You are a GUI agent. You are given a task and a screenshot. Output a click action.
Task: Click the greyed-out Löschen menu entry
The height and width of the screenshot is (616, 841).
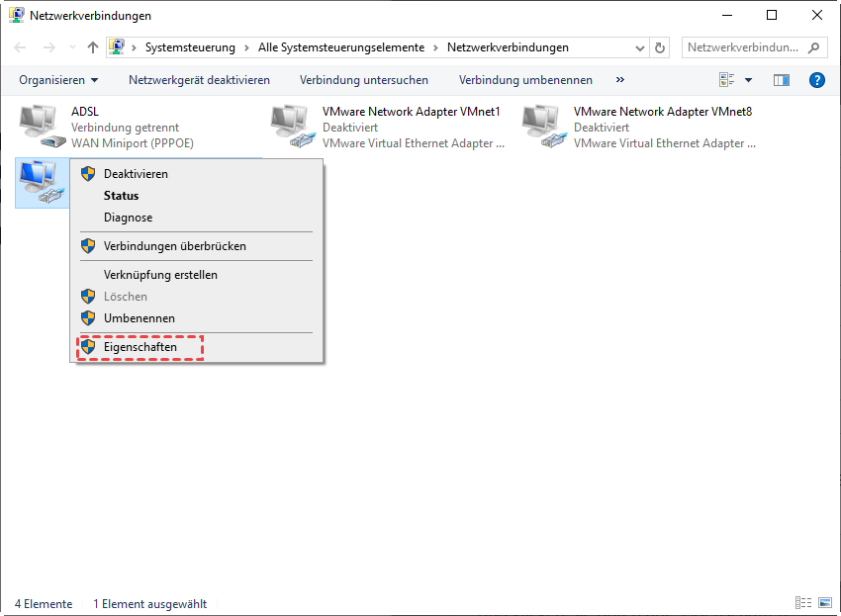(x=196, y=297)
